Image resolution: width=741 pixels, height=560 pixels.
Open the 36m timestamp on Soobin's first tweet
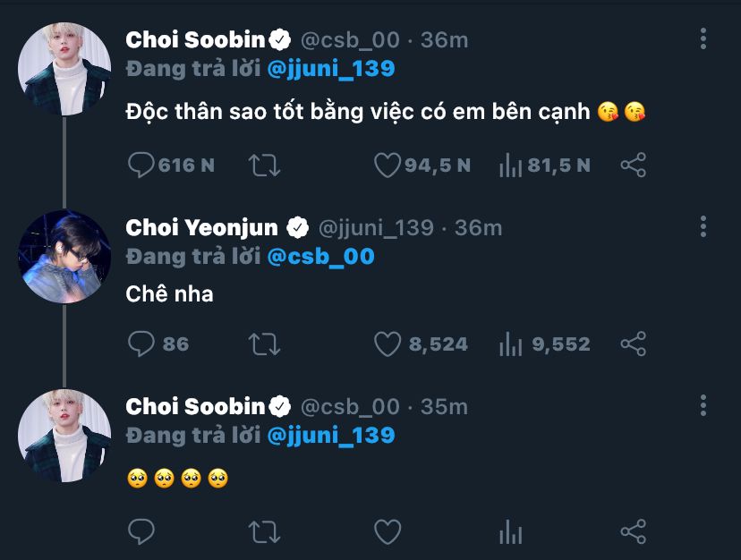[445, 40]
